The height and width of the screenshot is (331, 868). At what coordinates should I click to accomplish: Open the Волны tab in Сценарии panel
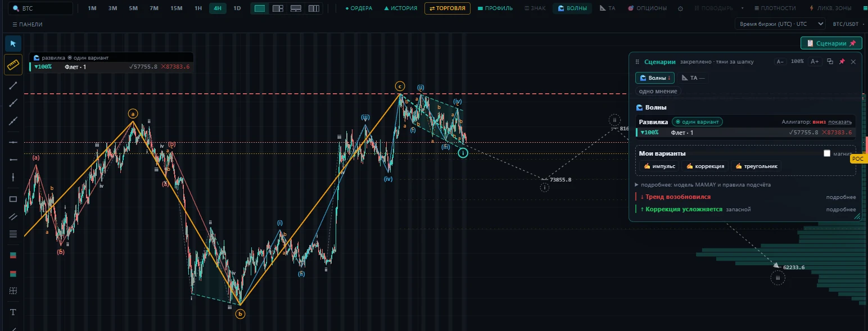pos(655,78)
